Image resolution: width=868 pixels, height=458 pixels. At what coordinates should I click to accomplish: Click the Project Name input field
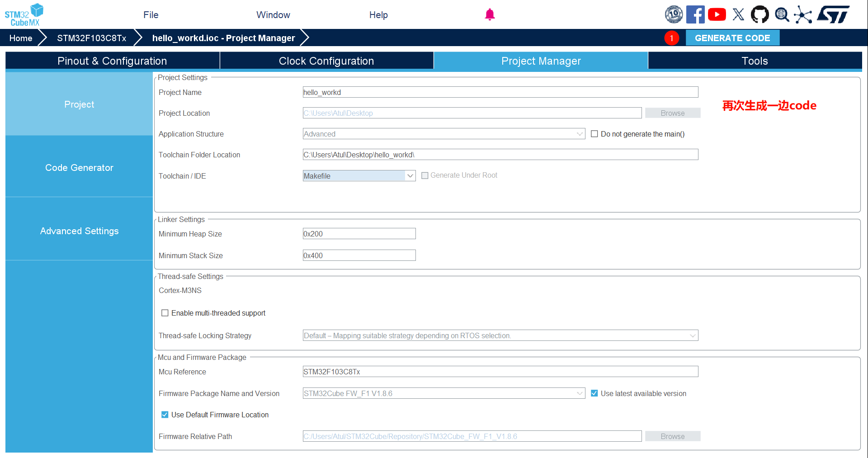coord(500,92)
